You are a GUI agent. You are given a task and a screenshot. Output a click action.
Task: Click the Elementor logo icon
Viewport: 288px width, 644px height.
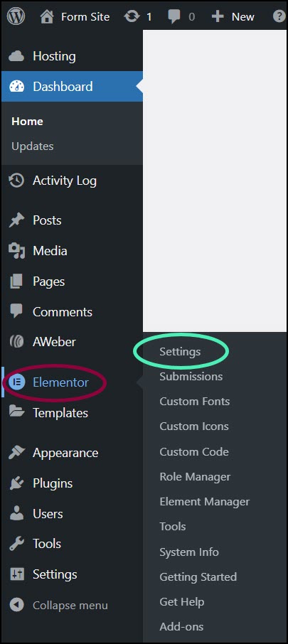tap(16, 382)
